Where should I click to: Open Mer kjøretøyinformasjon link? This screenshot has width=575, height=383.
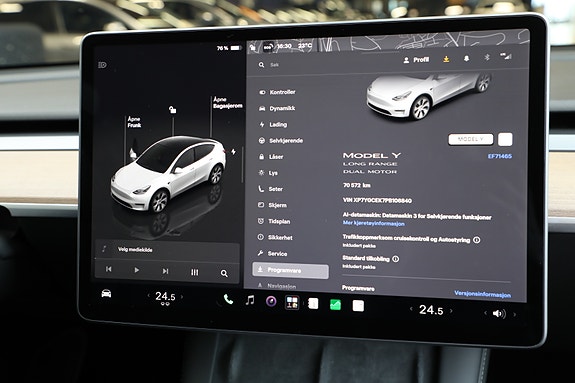coord(373,223)
